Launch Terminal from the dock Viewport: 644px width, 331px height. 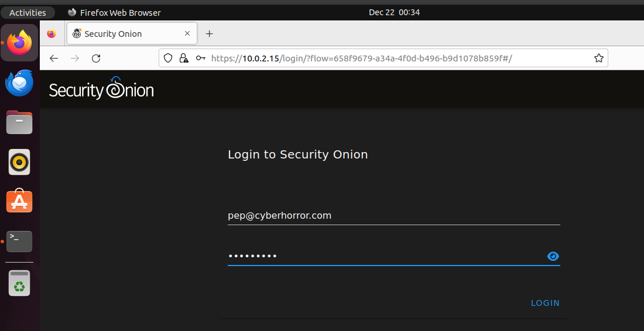[19, 241]
